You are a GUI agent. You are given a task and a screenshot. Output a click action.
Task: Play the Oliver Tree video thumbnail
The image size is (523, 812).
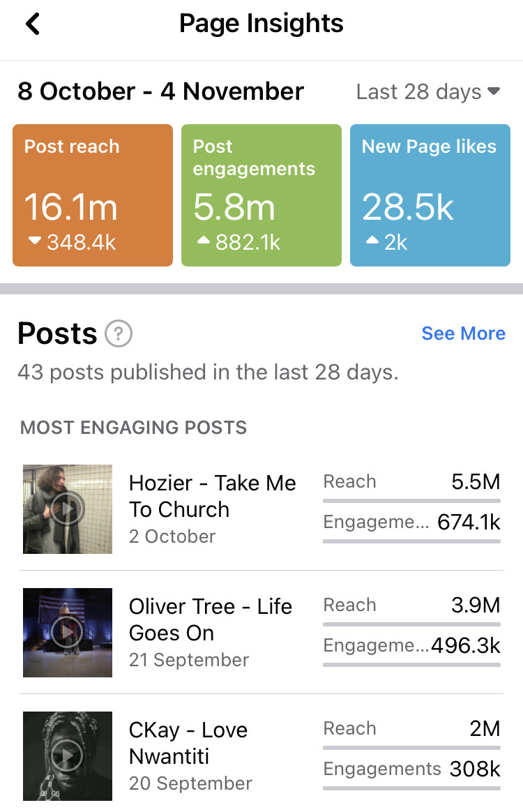click(x=68, y=633)
